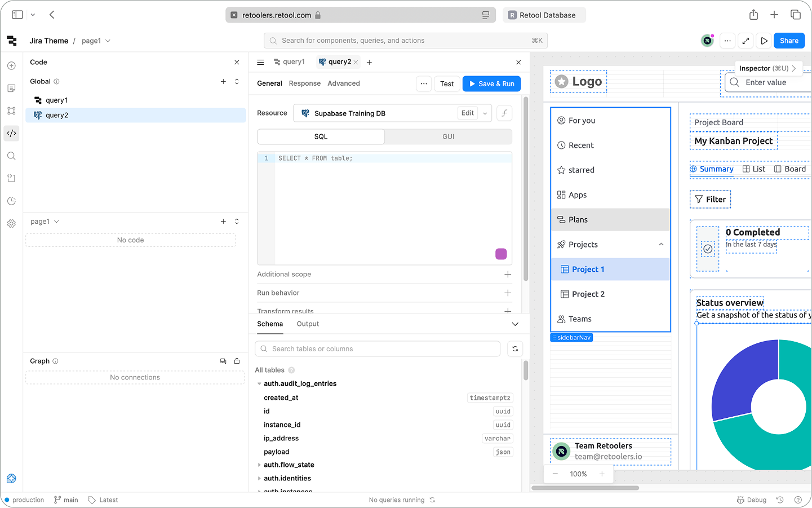This screenshot has width=812, height=508.
Task: Open the help icon in status bar
Action: click(798, 500)
